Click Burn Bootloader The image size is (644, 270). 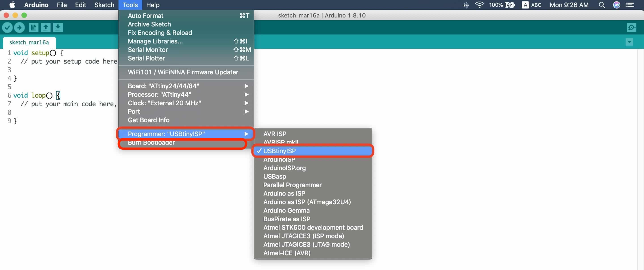tap(186, 143)
